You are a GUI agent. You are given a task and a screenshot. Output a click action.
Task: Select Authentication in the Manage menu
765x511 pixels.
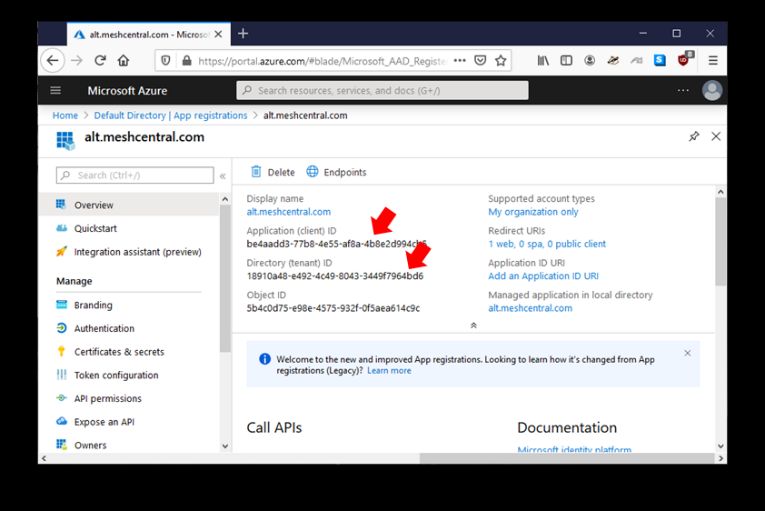pyautogui.click(x=104, y=328)
